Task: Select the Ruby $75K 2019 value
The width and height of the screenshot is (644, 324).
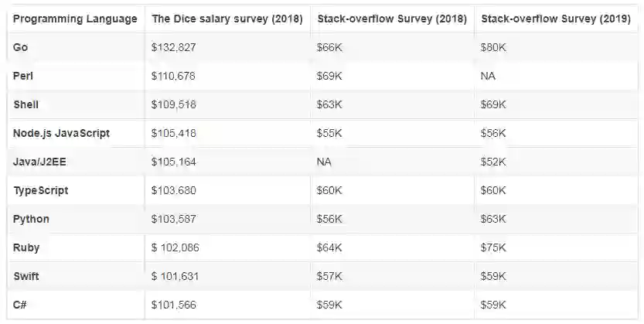Action: click(493, 247)
